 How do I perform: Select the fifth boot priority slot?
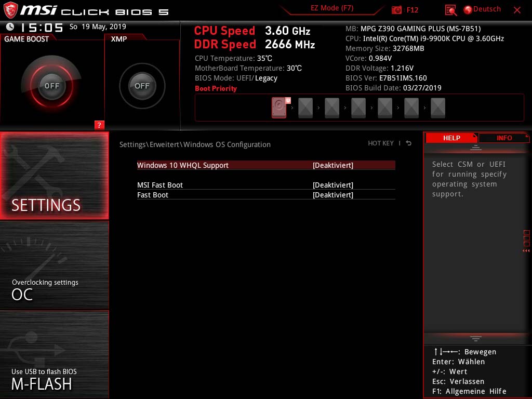click(x=385, y=108)
